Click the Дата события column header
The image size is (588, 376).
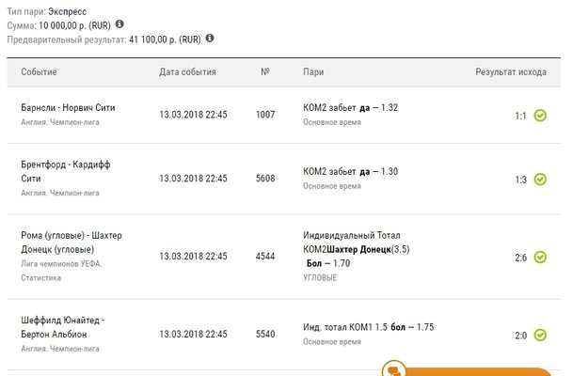coord(187,72)
